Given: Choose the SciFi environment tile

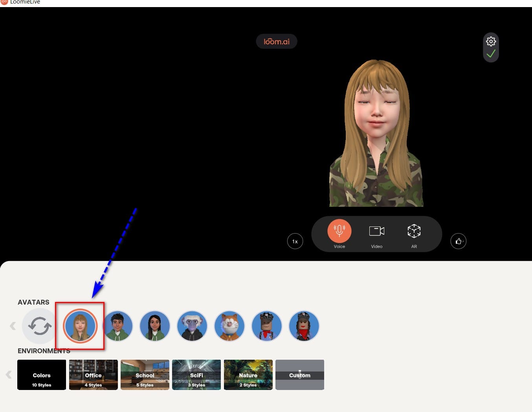Looking at the screenshot, I should coord(196,375).
